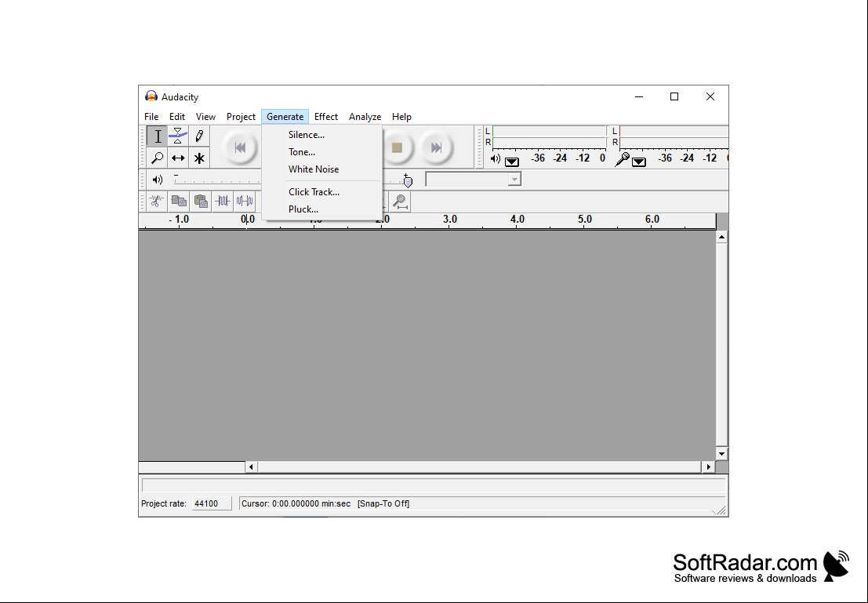Click the Trim outside selection icon

point(223,202)
